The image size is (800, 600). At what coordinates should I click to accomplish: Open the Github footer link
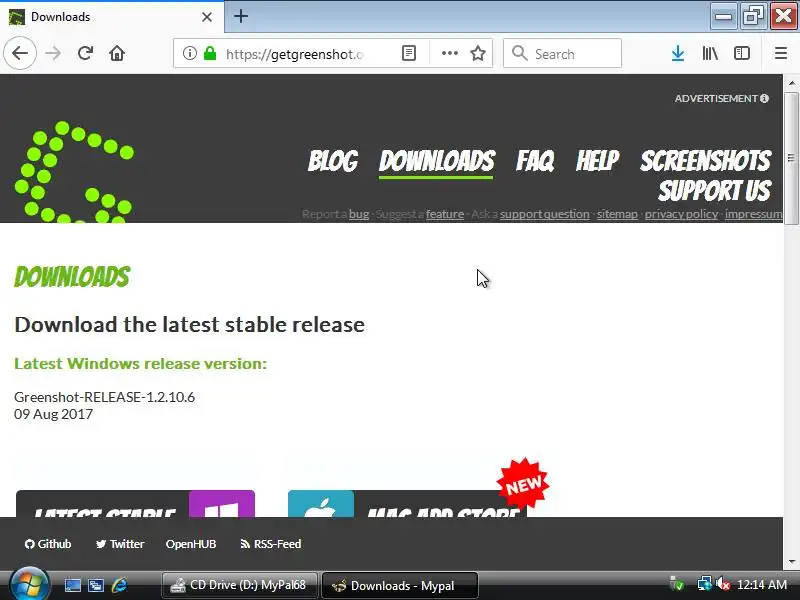click(48, 544)
